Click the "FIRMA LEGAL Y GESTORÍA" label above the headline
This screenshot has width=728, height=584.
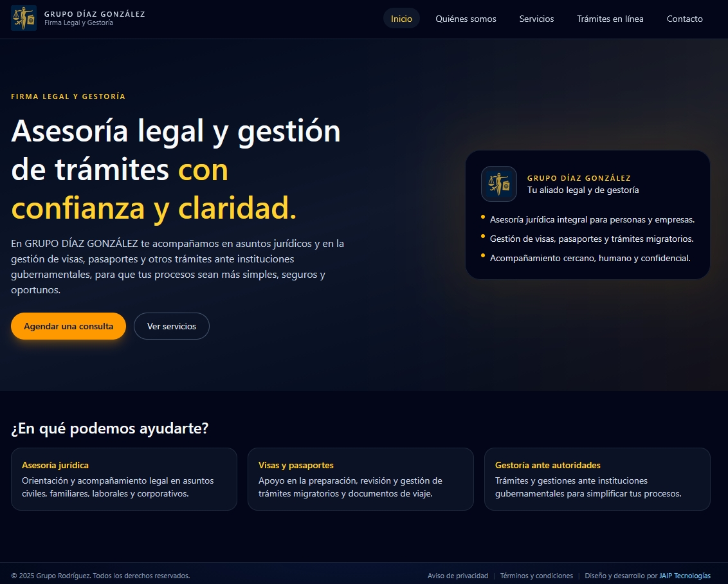coord(68,96)
